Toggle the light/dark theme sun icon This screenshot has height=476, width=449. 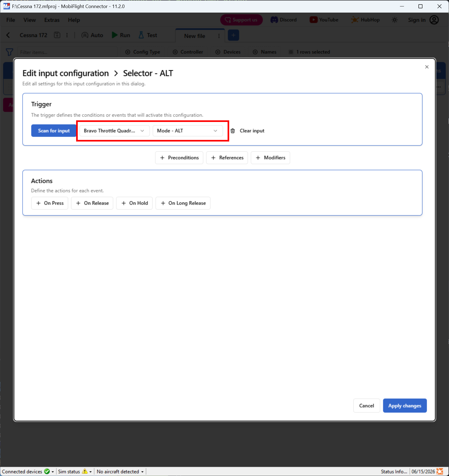(395, 20)
